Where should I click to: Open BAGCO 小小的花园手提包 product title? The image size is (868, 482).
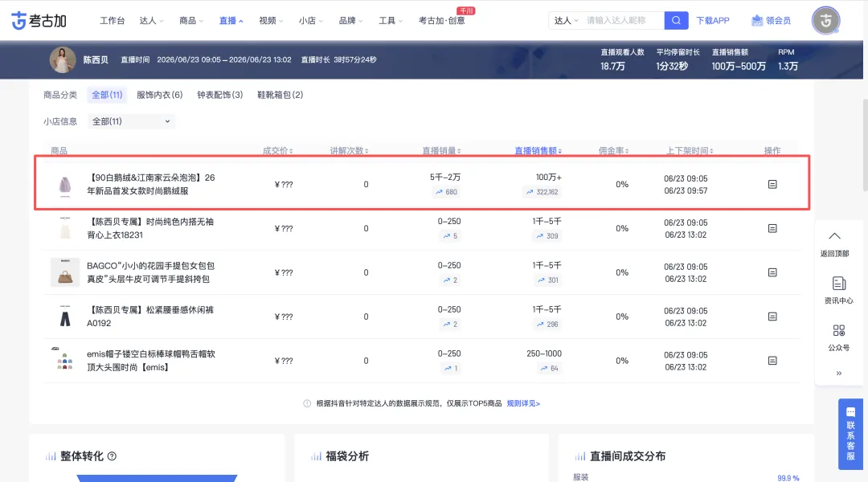tap(150, 272)
